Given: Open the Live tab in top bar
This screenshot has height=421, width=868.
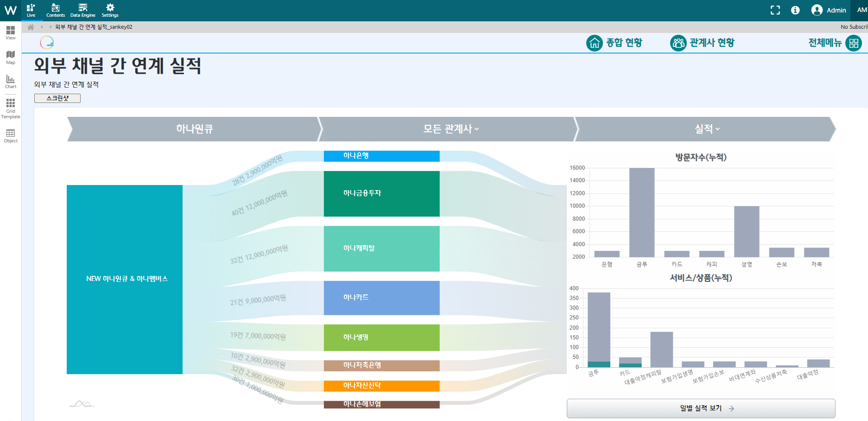Looking at the screenshot, I should click(x=31, y=10).
